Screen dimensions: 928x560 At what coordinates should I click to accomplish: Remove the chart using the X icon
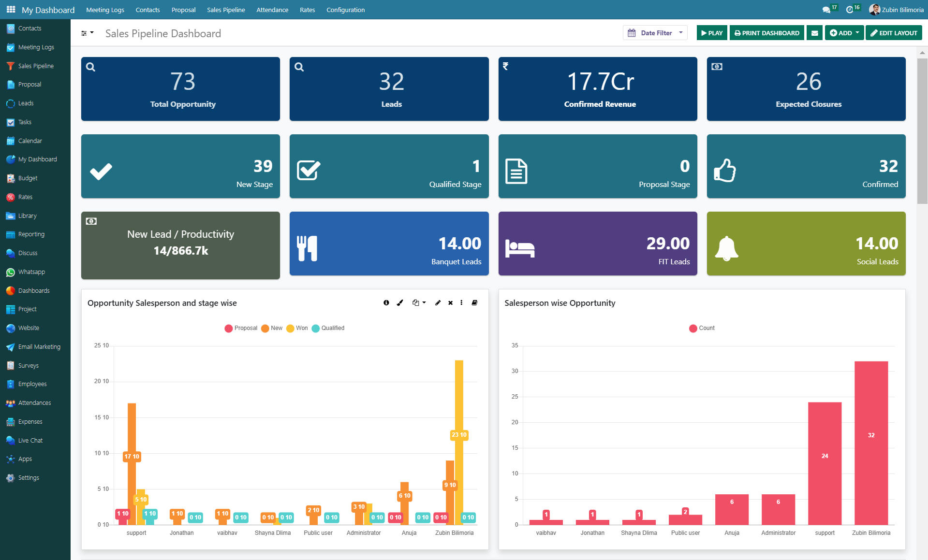point(450,302)
